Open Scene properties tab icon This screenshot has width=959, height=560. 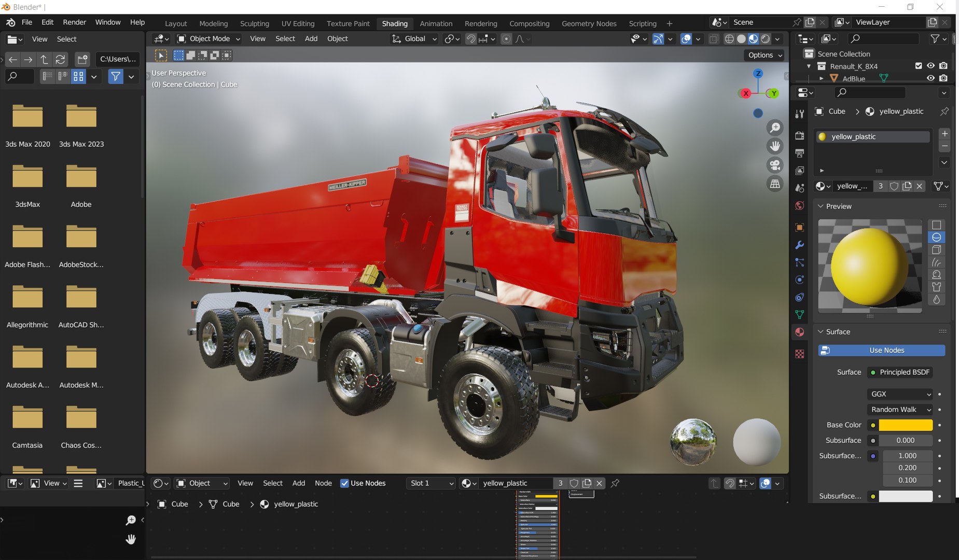800,188
